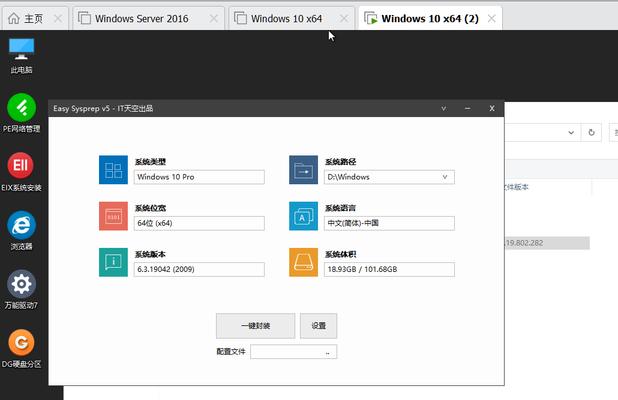
Task: Click the 系统语言 language icon
Action: point(303,216)
